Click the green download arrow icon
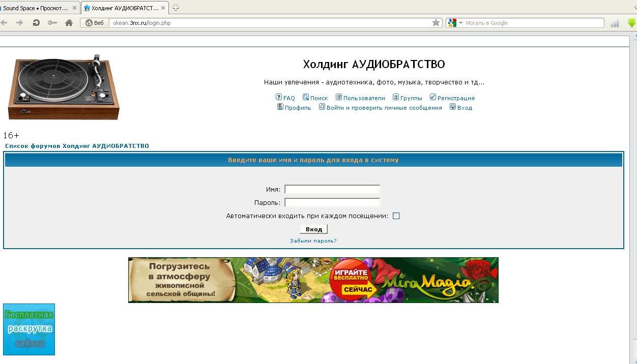 tap(631, 23)
